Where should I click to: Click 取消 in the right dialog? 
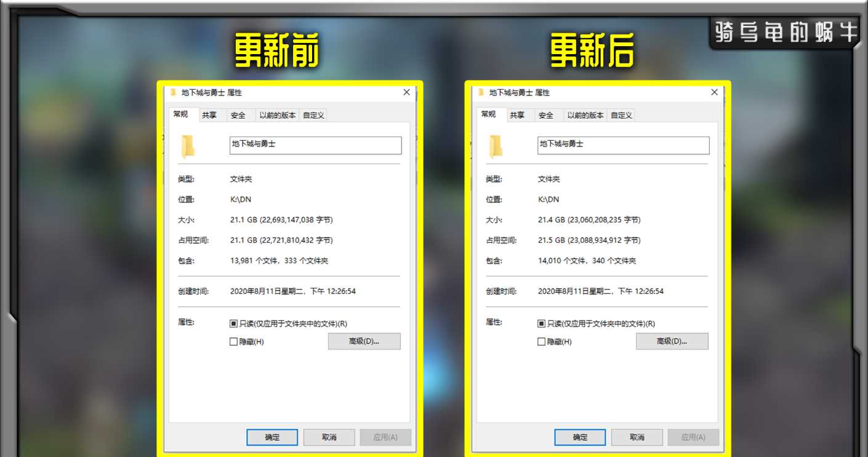pyautogui.click(x=637, y=437)
